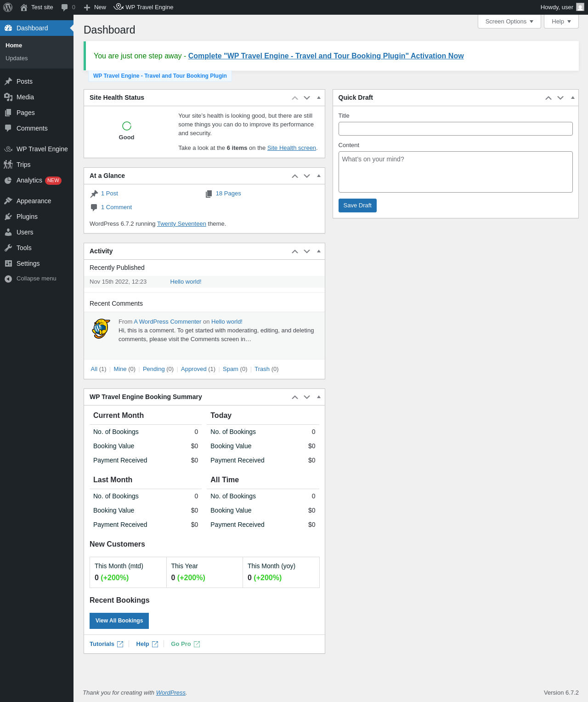Collapse the Booking Summary panel
Image resolution: width=588 pixels, height=702 pixels.
point(319,397)
